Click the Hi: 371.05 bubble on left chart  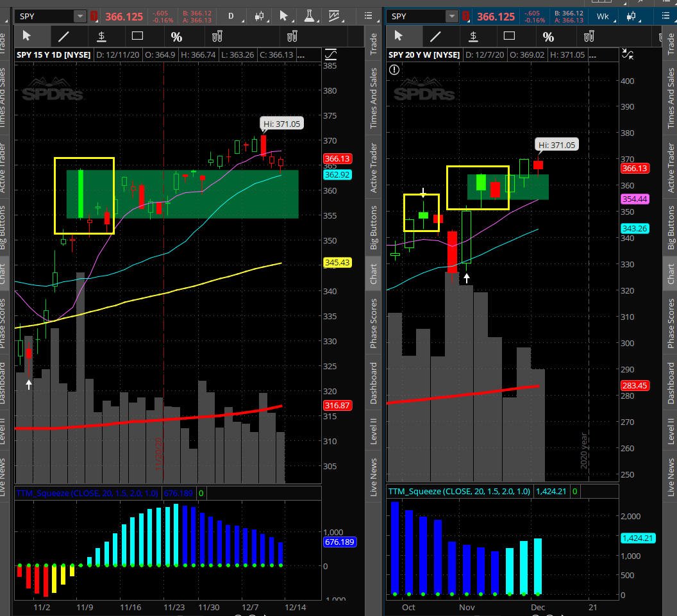point(280,124)
